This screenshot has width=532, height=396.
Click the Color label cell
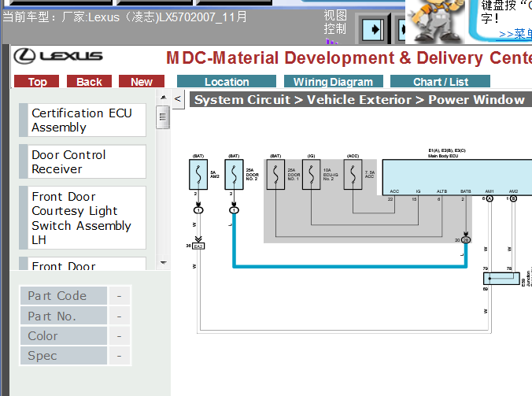(64, 336)
